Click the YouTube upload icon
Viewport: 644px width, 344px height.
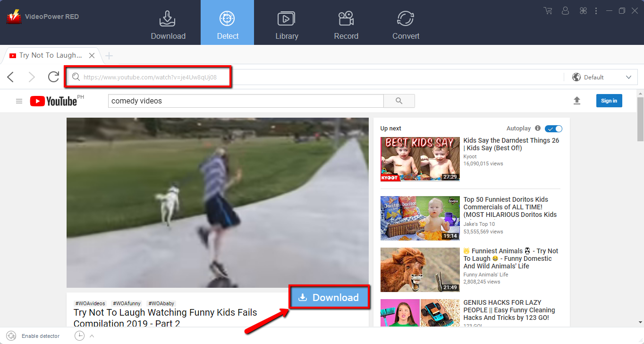coord(576,101)
